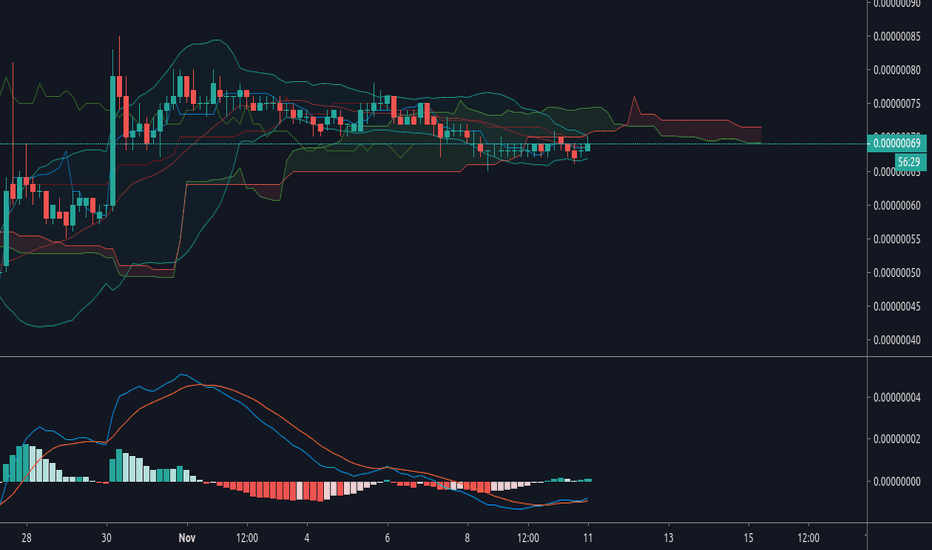Click the 0.00000085 price axis label

pyautogui.click(x=897, y=37)
